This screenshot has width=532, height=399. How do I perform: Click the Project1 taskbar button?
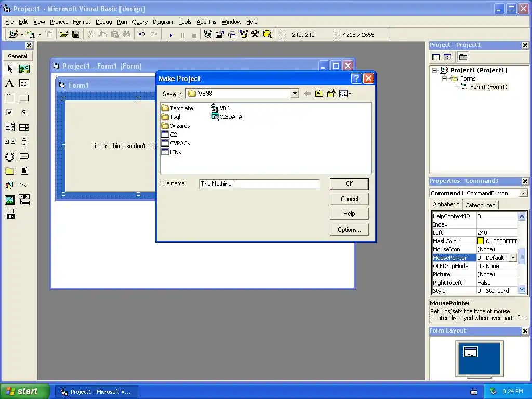96,392
